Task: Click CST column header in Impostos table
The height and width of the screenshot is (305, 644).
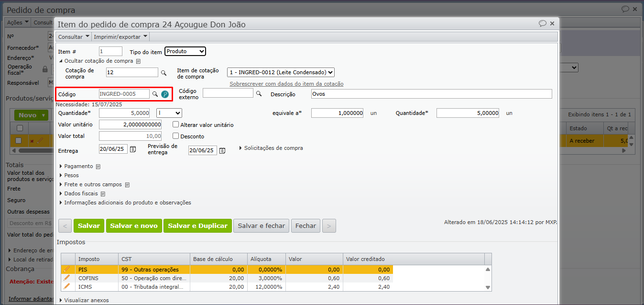Action: [154, 259]
